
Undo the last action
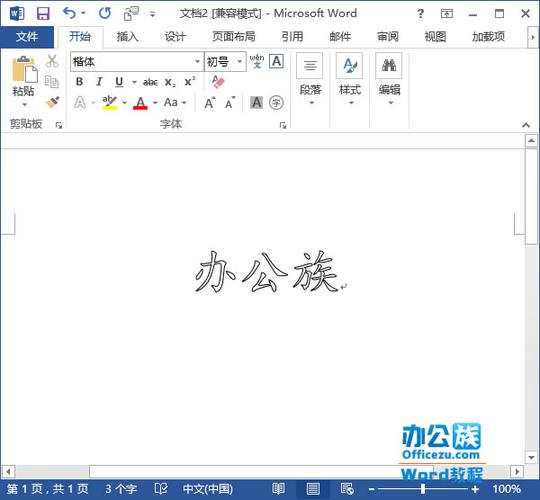69,13
